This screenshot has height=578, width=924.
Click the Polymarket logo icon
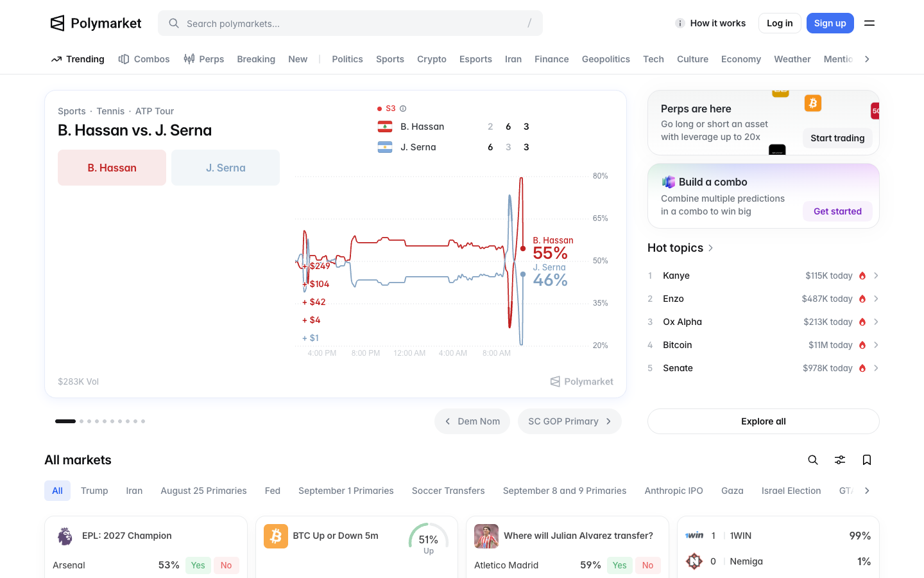coord(58,23)
